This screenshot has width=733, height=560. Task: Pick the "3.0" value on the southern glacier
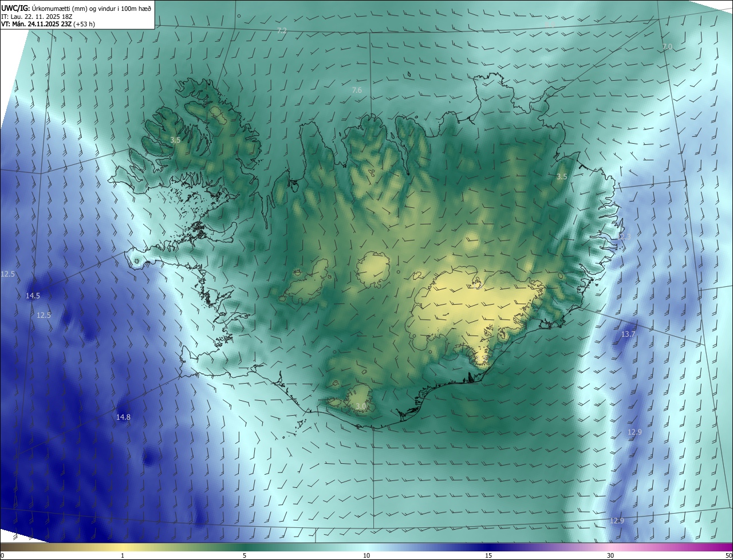coord(361,407)
